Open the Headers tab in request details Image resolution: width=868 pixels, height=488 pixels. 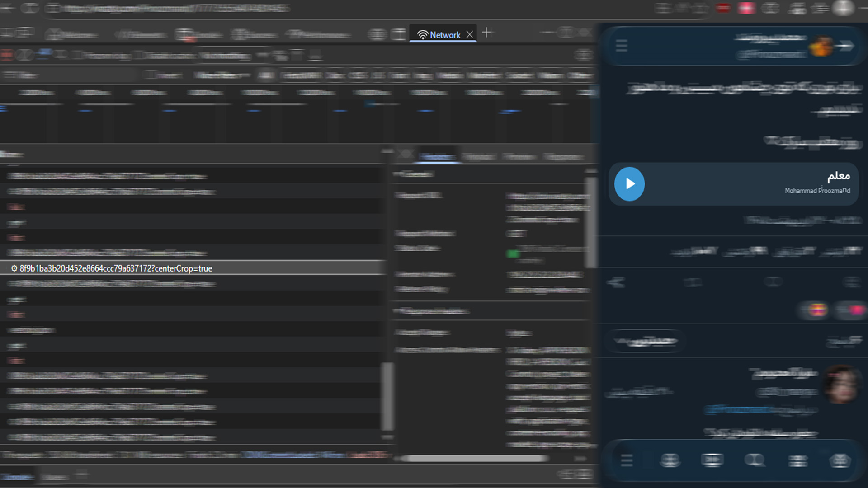coord(437,156)
